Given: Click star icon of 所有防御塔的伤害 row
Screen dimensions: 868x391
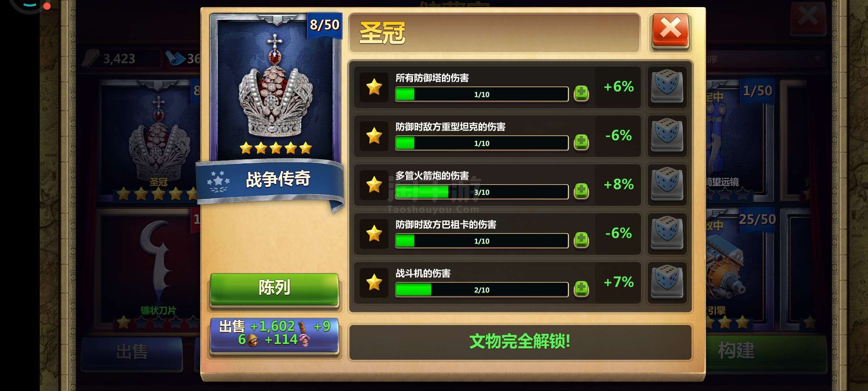Looking at the screenshot, I should pos(374,87).
